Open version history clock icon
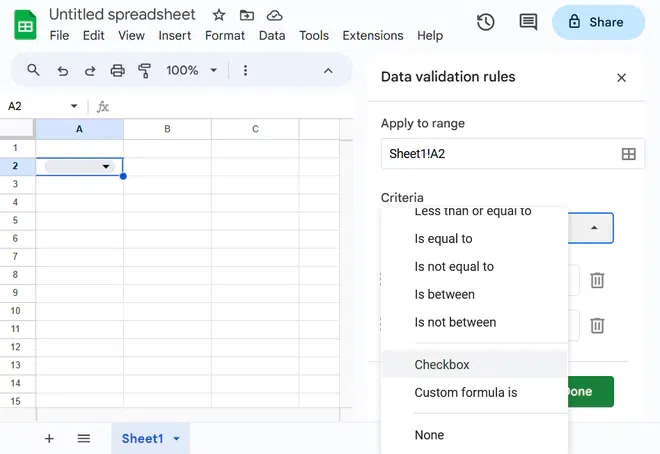Image resolution: width=660 pixels, height=454 pixels. [486, 22]
